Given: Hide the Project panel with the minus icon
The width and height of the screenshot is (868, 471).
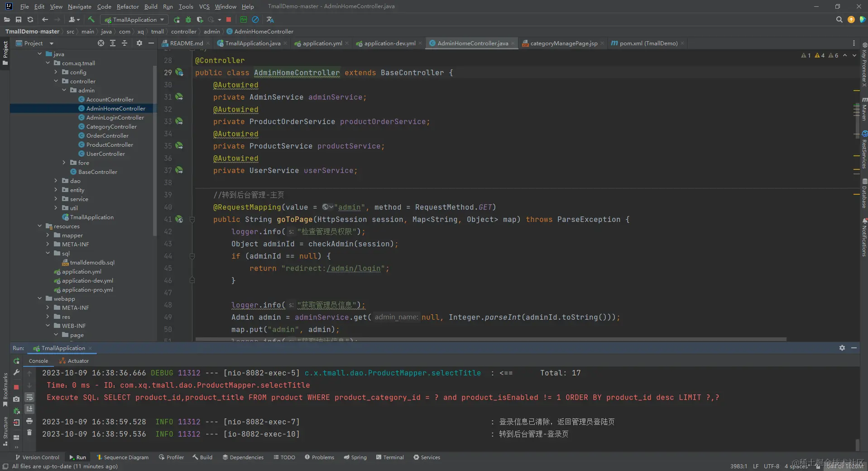Looking at the screenshot, I should point(151,43).
